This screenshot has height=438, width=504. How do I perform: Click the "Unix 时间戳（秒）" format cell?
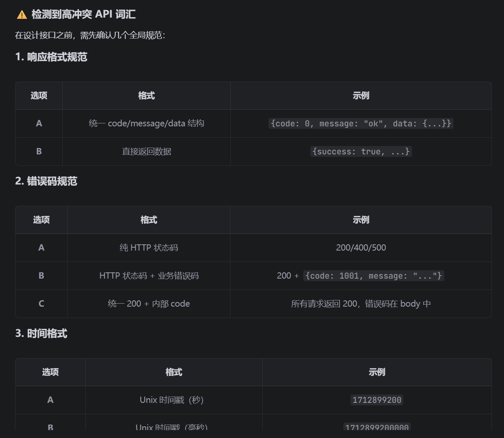171,400
